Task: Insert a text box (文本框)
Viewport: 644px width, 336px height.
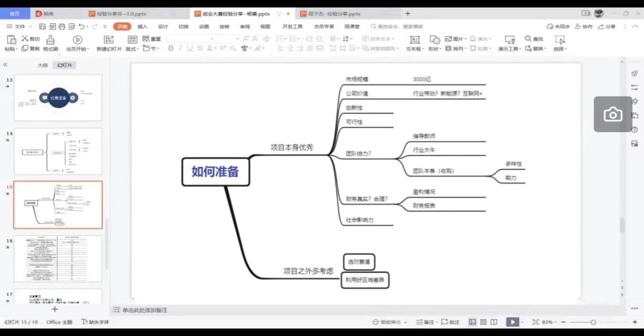Action: [415, 40]
